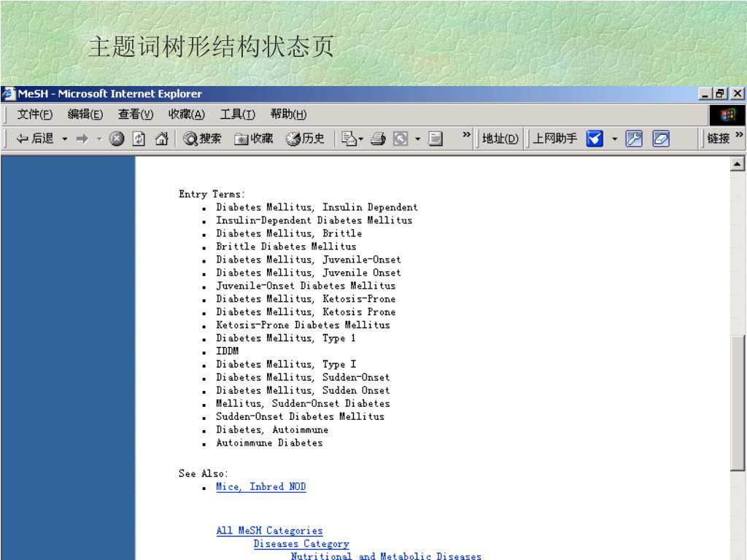
Task: Open the 搜索 search pane
Action: click(x=203, y=139)
